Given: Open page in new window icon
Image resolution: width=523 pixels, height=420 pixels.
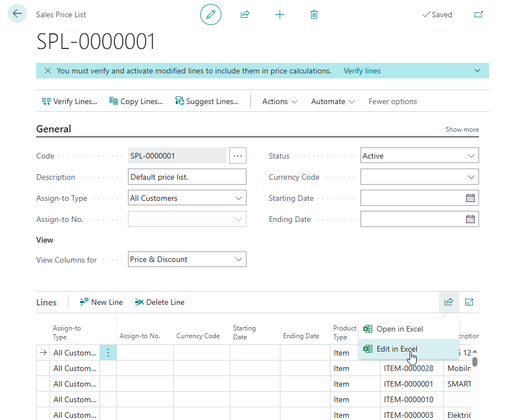Looking at the screenshot, I should pos(478,14).
